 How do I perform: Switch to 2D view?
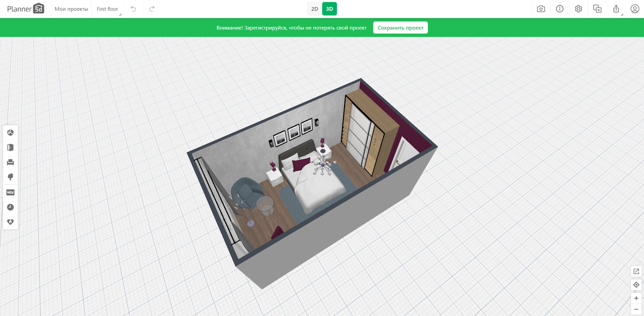pyautogui.click(x=314, y=9)
